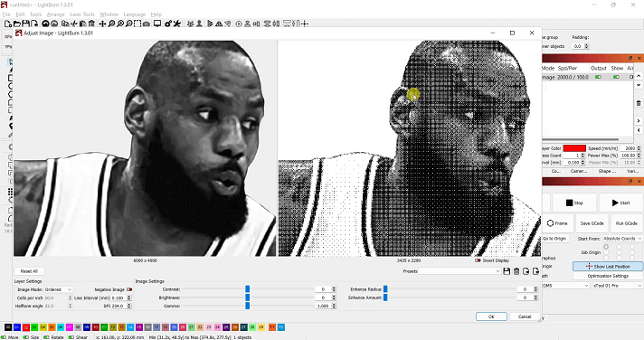The width and height of the screenshot is (644, 340).
Task: Click the Gamma slider handle
Action: (247, 306)
